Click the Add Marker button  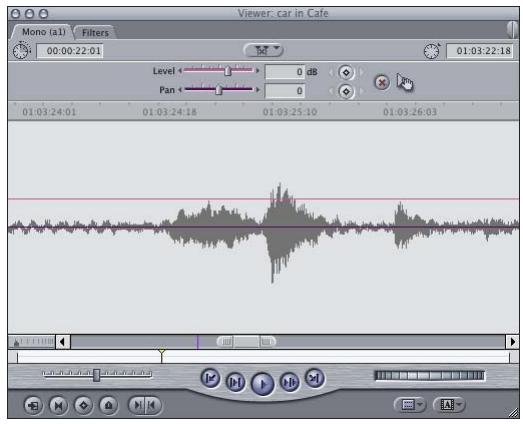pos(108,405)
